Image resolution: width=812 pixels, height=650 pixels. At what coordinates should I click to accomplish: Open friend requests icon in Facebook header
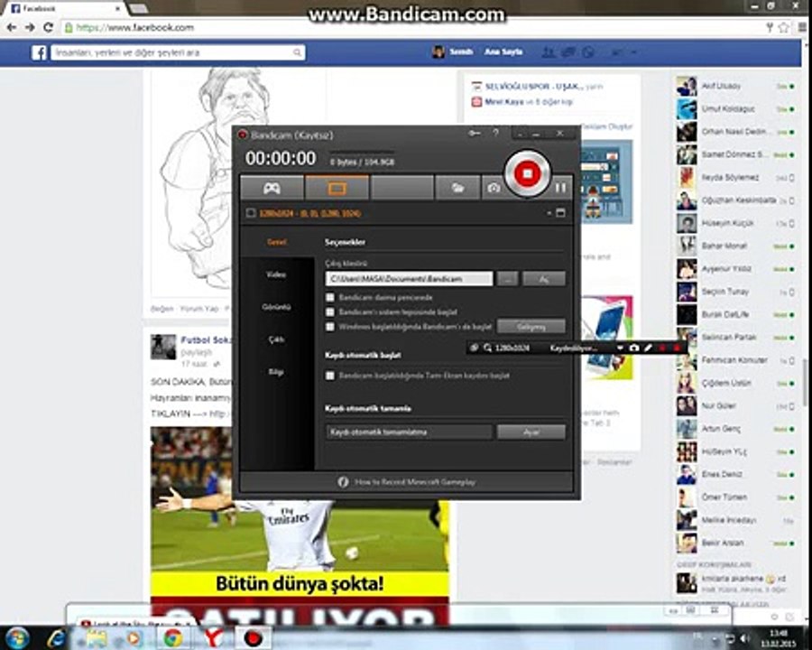pos(549,51)
